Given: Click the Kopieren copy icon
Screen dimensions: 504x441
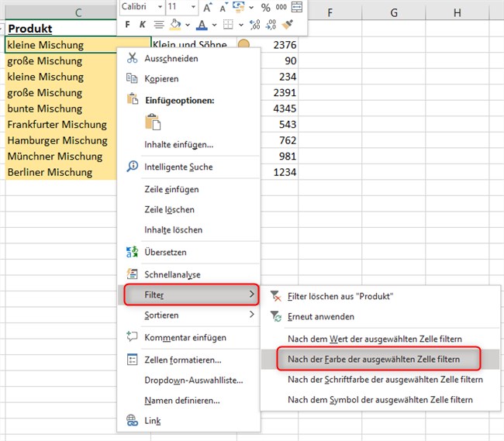Looking at the screenshot, I should [132, 78].
